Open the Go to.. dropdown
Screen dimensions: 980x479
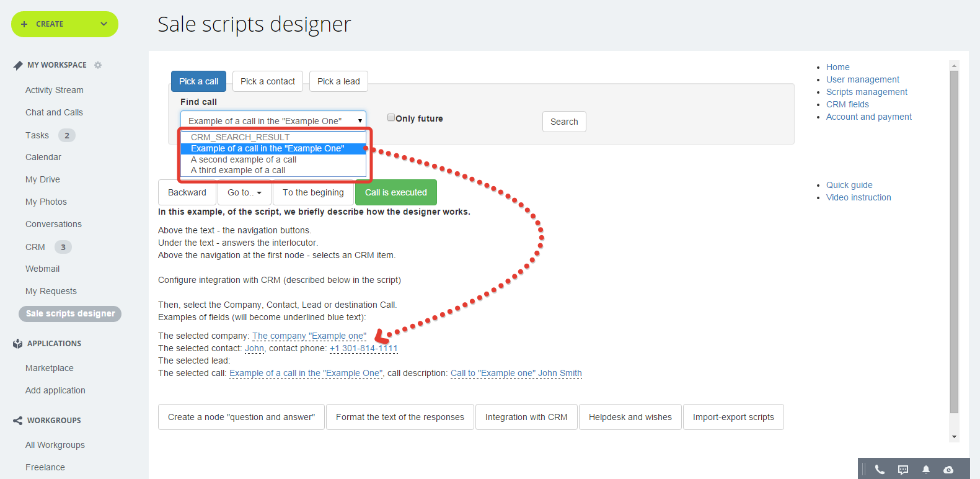click(x=244, y=192)
